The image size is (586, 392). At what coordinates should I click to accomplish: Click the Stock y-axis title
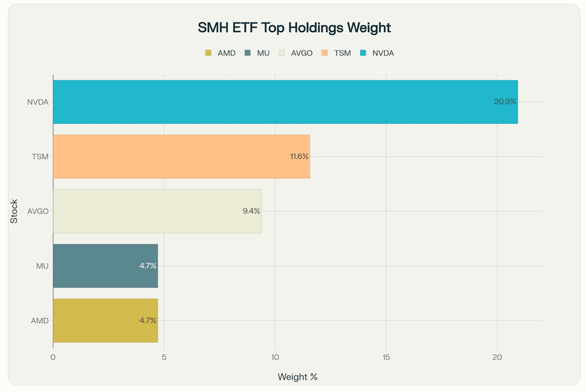click(14, 211)
